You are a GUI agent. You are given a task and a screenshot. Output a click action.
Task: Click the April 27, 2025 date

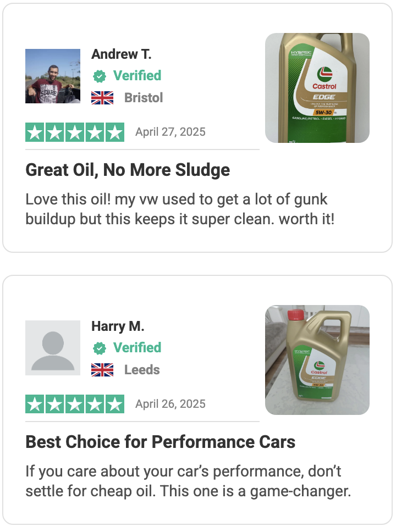coord(170,132)
